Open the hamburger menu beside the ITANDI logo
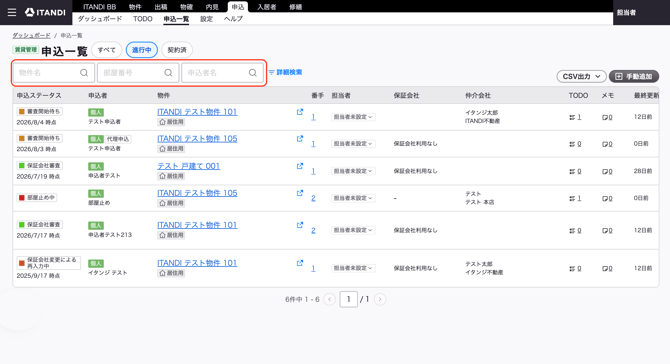This screenshot has height=364, width=670. [x=12, y=12]
